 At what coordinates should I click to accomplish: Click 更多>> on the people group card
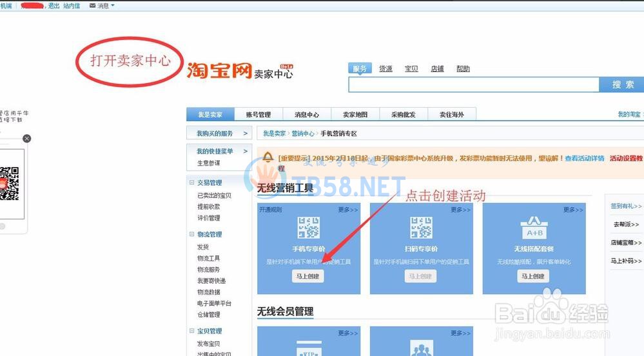click(460, 333)
